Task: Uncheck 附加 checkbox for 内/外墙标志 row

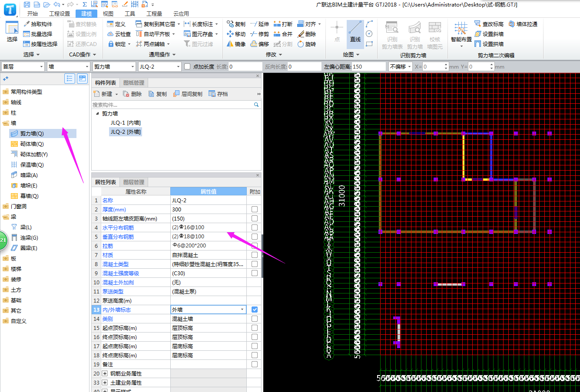Action: (255, 310)
